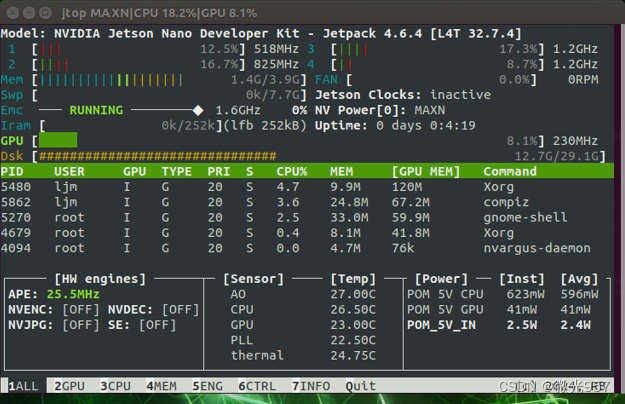625x404 pixels.
Task: Click the USER column header
Action: [69, 171]
